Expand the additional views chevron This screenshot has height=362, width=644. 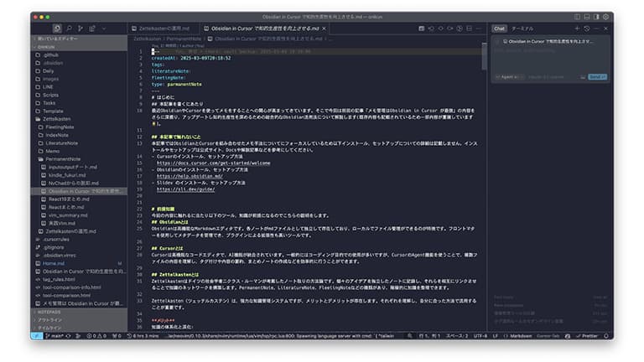pyautogui.click(x=103, y=28)
